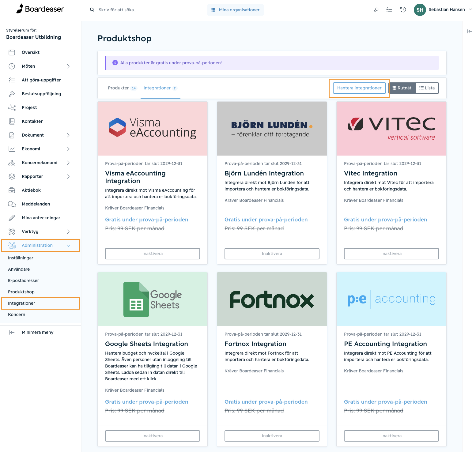Viewport: 476px width, 452px height.
Task: Click the key icon in top bar
Action: pos(376,10)
